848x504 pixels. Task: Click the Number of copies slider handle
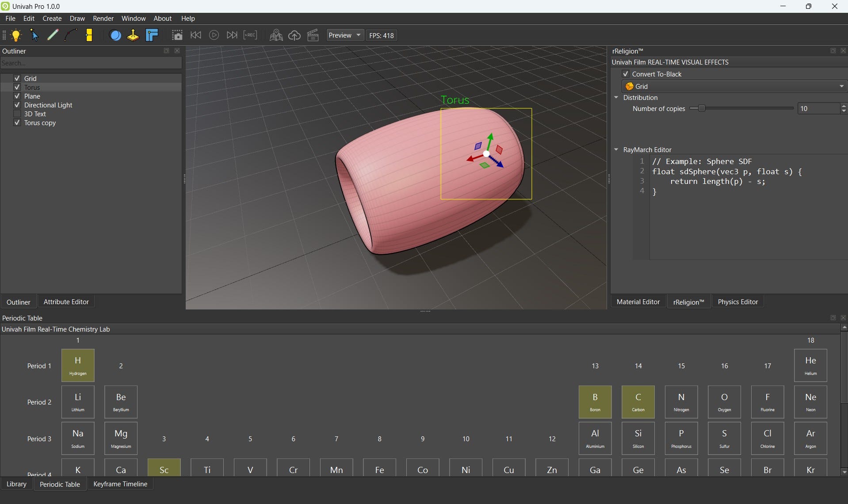[x=701, y=108]
